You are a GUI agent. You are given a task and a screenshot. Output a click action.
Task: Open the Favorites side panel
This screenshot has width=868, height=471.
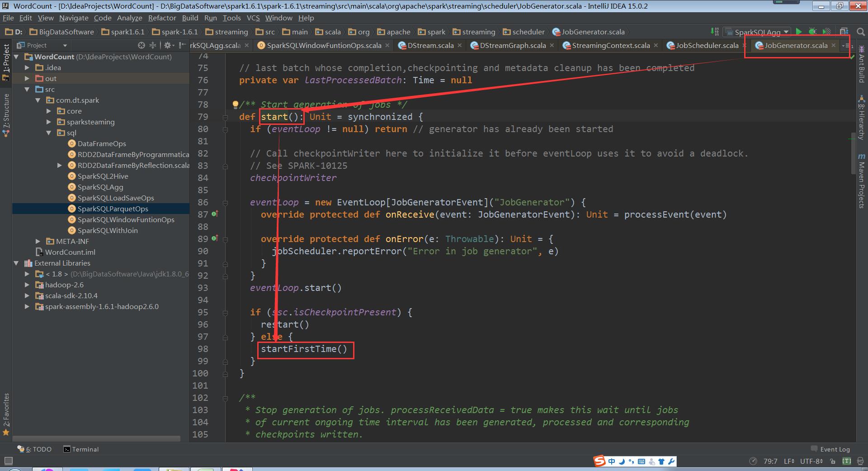(x=6, y=414)
